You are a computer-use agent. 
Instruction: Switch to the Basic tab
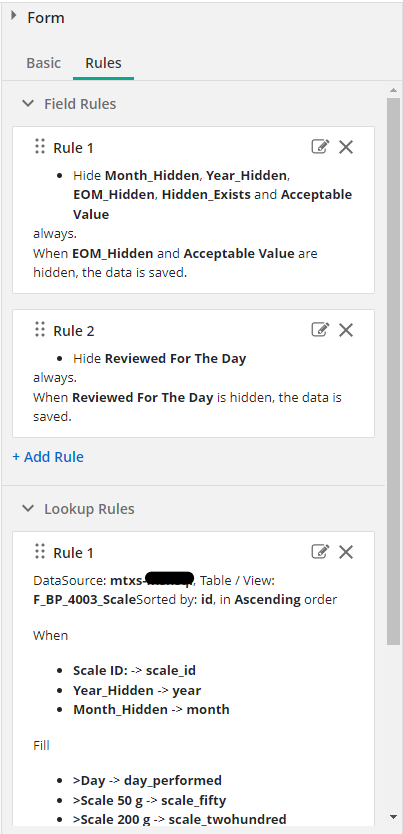coord(44,63)
